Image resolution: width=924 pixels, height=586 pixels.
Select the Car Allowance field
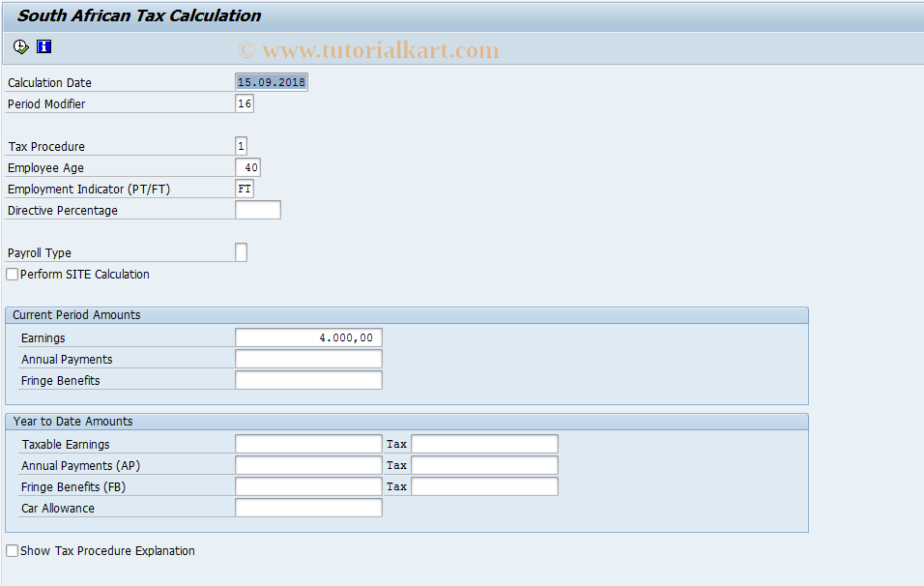tap(308, 508)
